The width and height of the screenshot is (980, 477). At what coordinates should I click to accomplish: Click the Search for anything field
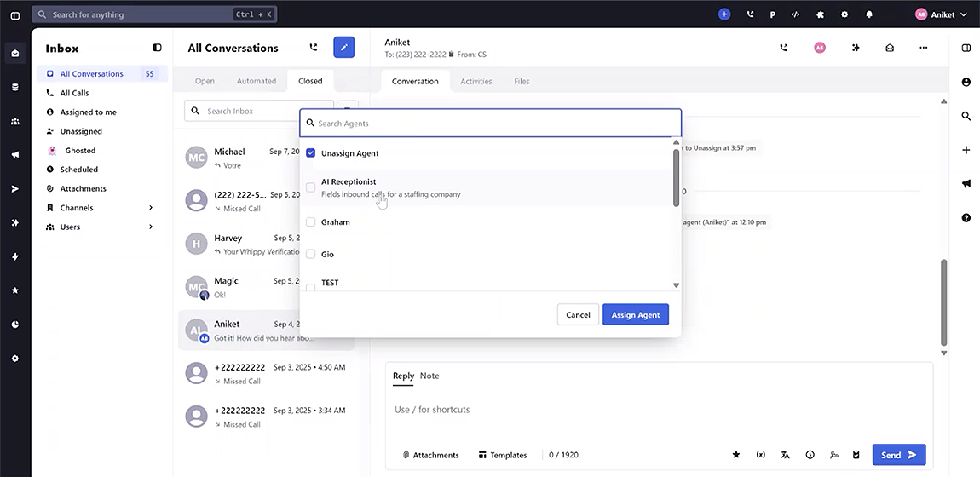coord(154,14)
